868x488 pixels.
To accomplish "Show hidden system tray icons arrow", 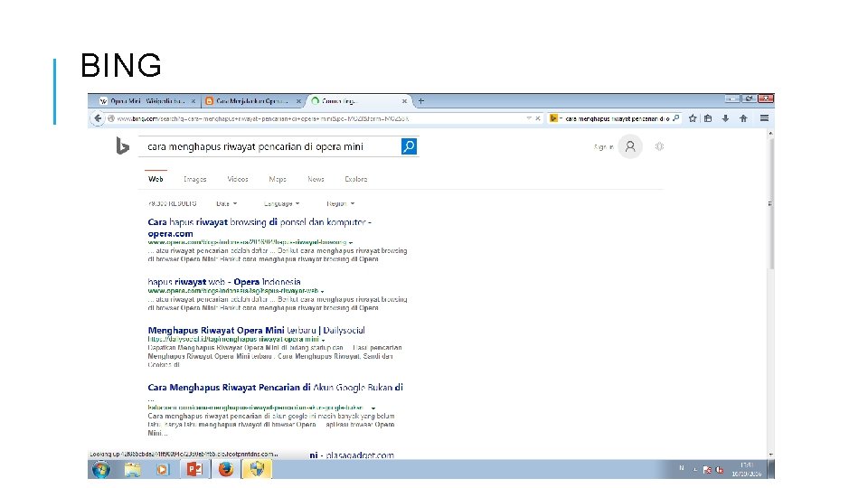I will pos(694,469).
